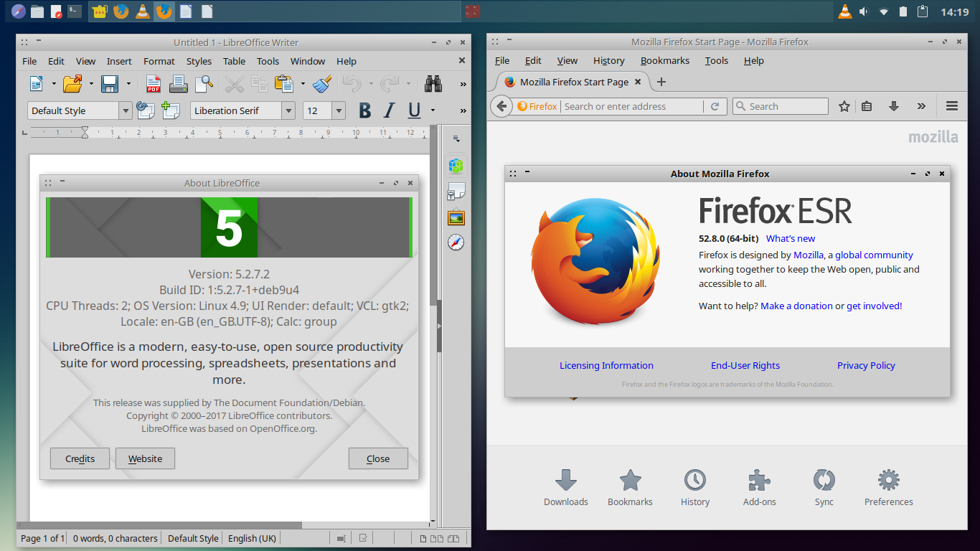980x551 pixels.
Task: Select single-page view in Writer status bar
Action: 423,538
